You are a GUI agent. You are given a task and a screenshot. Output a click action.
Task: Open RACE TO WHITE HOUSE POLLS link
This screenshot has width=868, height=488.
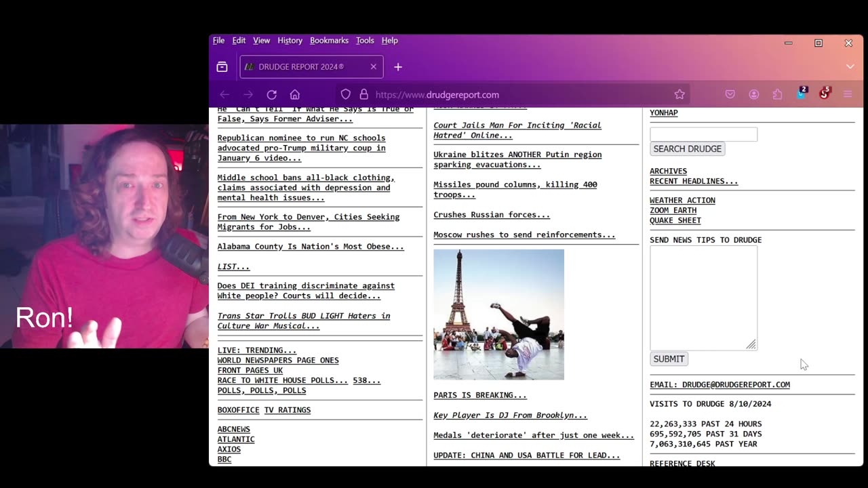[x=282, y=381]
